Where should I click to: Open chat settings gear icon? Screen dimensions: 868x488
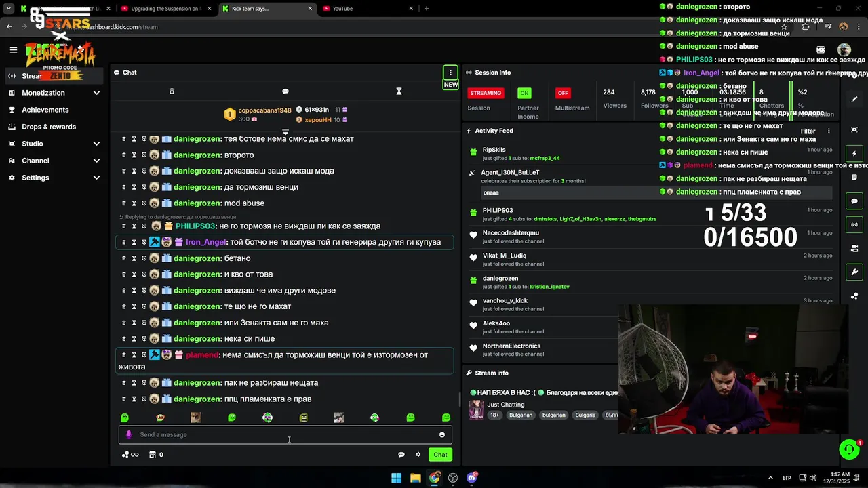coord(418,455)
